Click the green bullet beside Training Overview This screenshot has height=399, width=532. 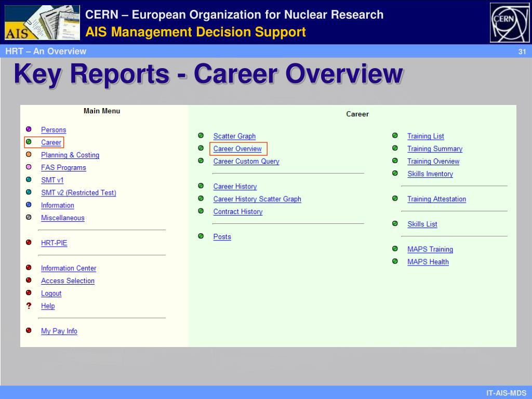point(395,161)
